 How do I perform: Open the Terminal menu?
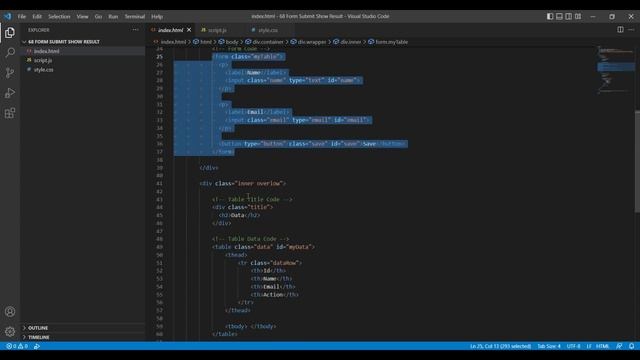[135, 16]
